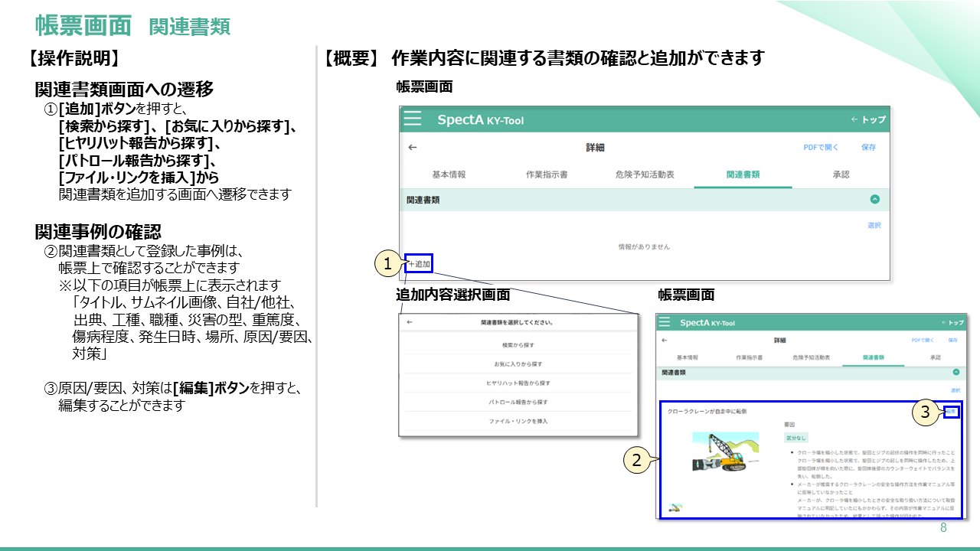Click back arrow beside 詳細 in upper screenshot
The width and height of the screenshot is (980, 551).
413,147
